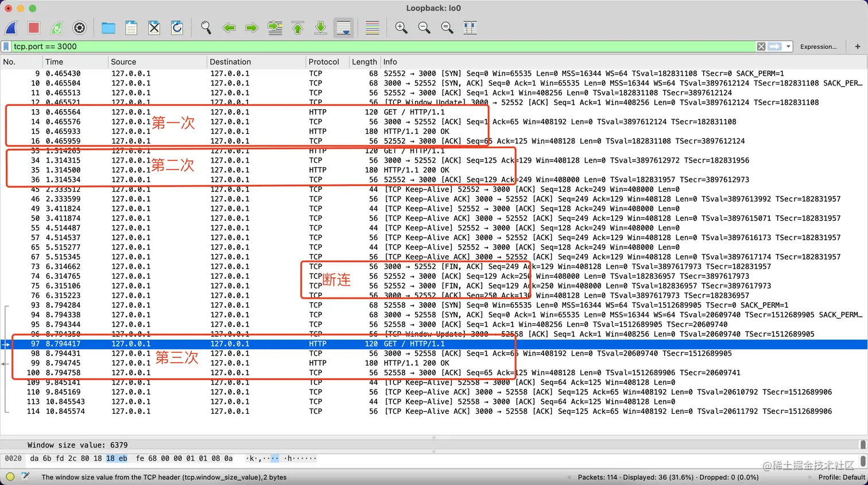Toggle auto-scroll during live capture
The height and width of the screenshot is (485, 868).
[x=344, y=28]
